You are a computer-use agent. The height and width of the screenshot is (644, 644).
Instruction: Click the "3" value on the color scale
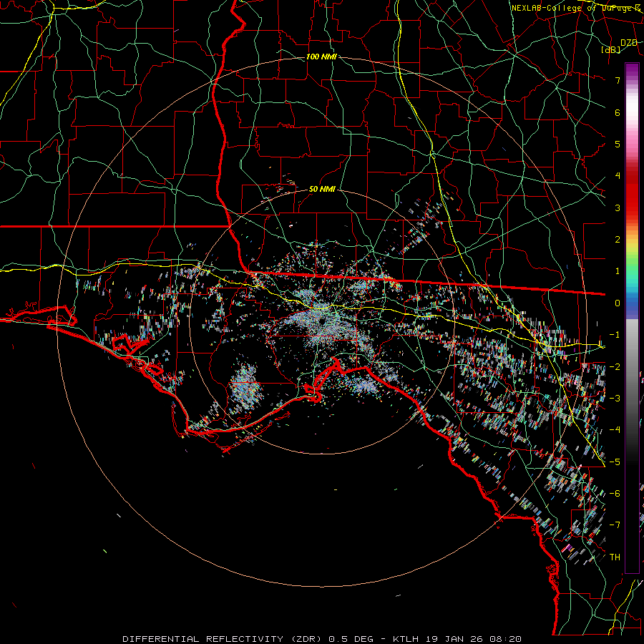618,208
